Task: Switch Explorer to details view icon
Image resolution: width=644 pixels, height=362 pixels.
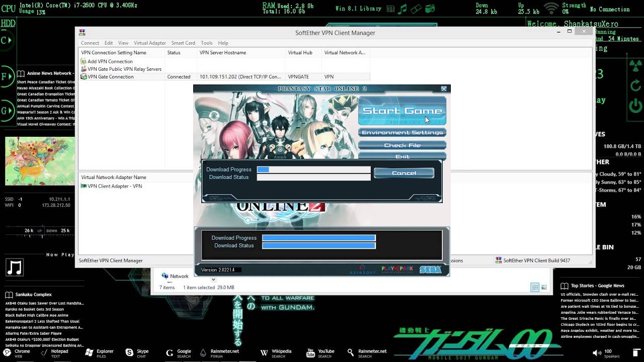Action: (535, 288)
